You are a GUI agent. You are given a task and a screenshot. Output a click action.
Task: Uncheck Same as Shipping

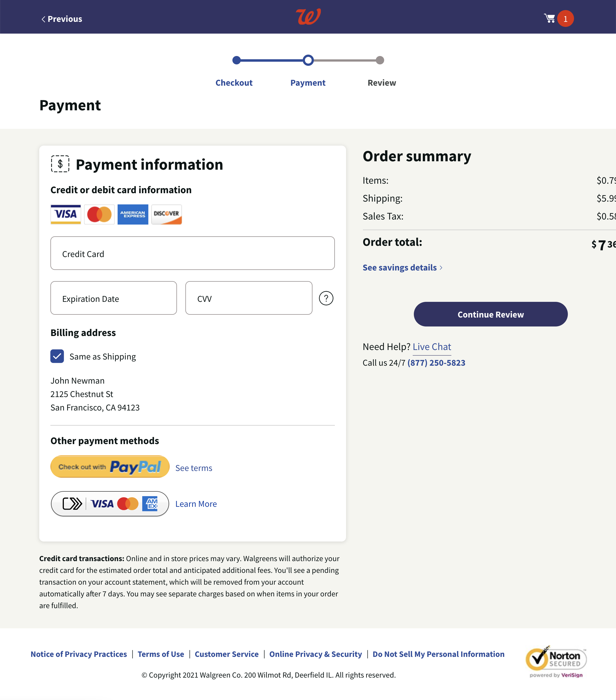point(57,356)
